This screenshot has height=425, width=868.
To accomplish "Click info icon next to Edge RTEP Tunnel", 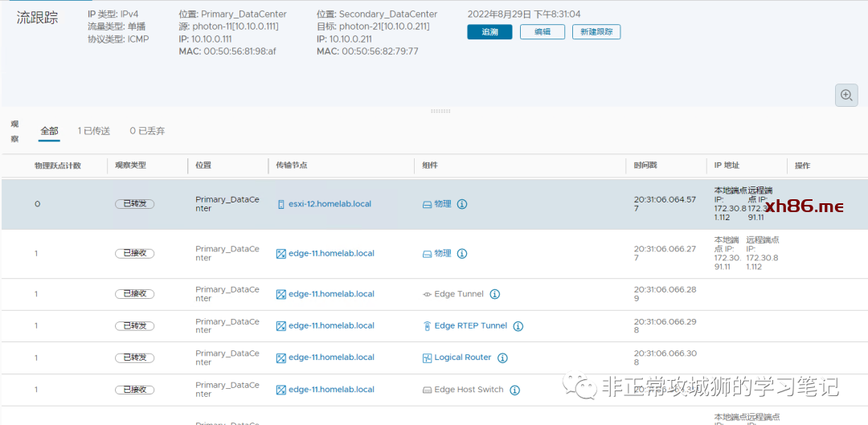I will click(x=518, y=326).
